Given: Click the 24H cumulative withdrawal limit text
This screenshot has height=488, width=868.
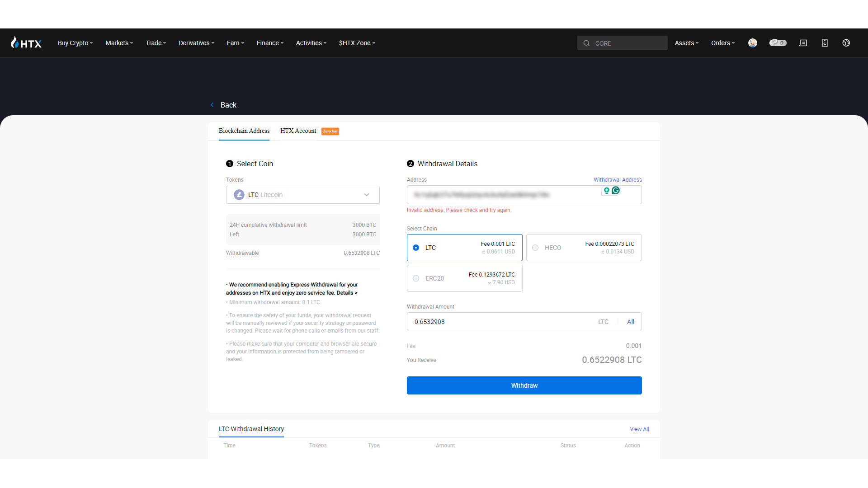Looking at the screenshot, I should (x=268, y=225).
